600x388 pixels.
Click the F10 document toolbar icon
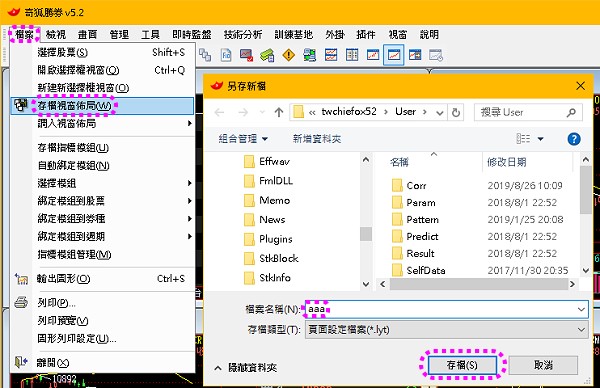tap(226, 55)
